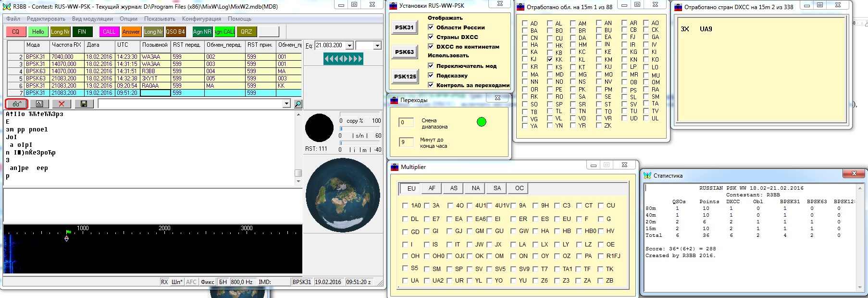Switch to the AS continent tab
Image resolution: width=868 pixels, height=298 pixels.
[x=454, y=188]
